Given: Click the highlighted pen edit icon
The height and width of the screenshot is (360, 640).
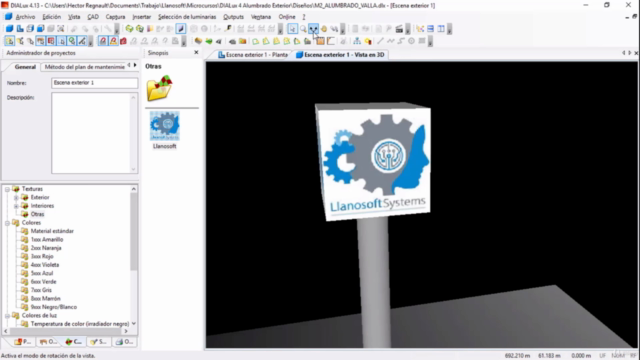Looking at the screenshot, I should [181, 29].
